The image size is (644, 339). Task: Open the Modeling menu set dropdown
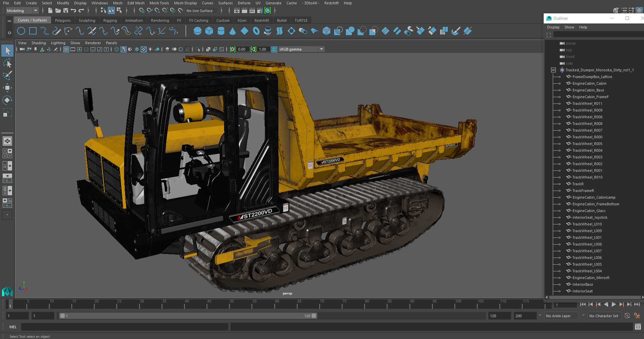click(22, 11)
